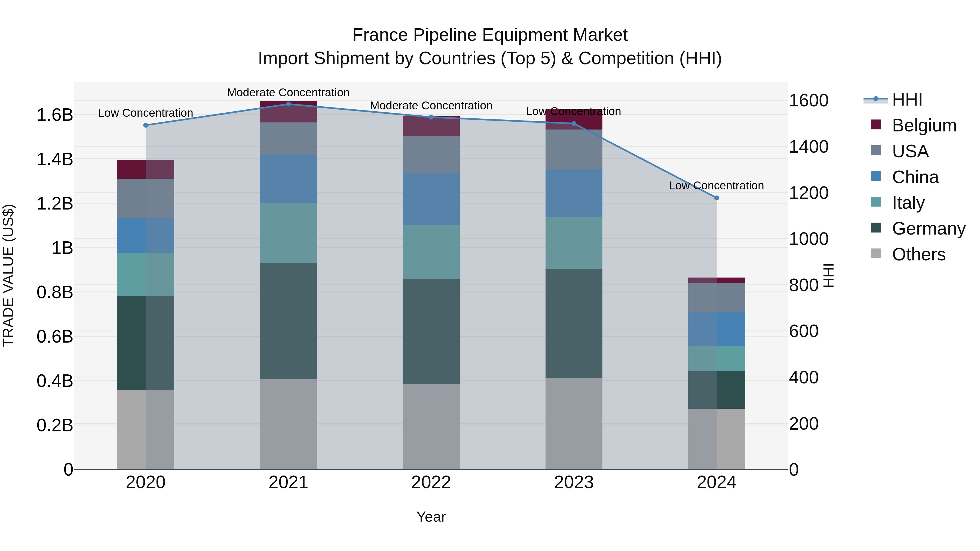
Task: Select the 2023 HHI data point
Action: pos(574,124)
